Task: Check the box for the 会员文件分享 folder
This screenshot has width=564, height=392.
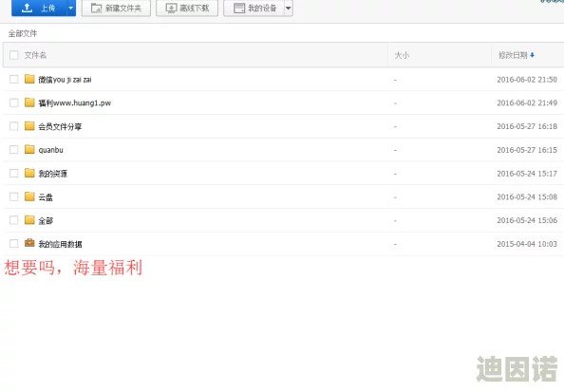Action: (x=13, y=126)
